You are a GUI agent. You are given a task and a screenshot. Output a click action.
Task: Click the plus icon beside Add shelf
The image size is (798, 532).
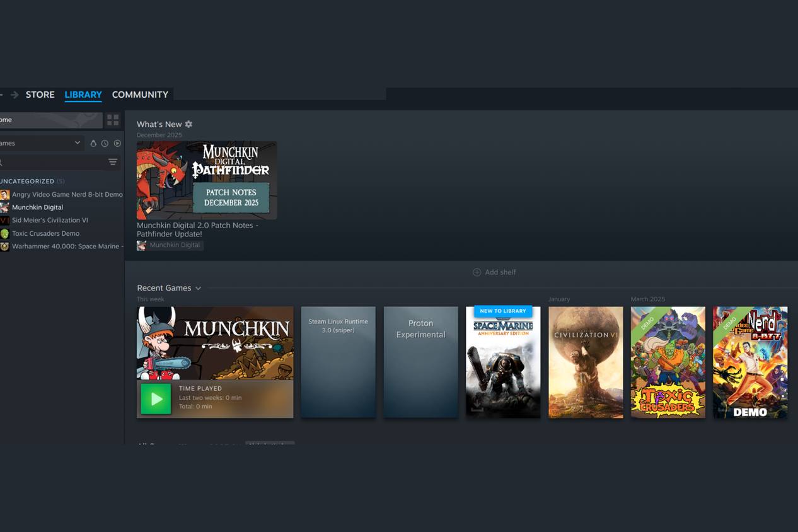(x=477, y=272)
